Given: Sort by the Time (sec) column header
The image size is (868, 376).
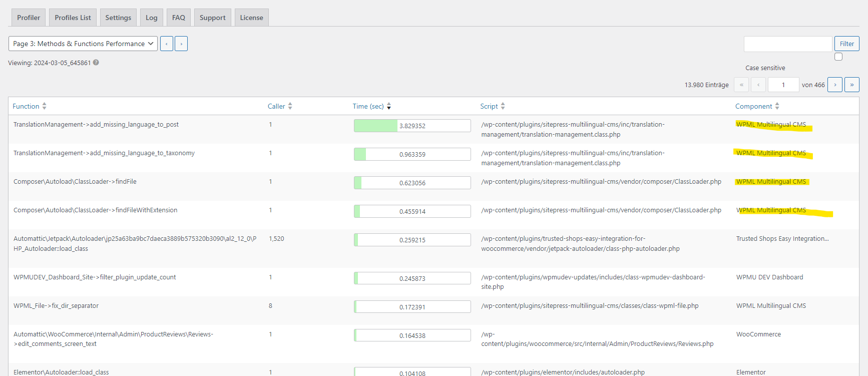Looking at the screenshot, I should [368, 106].
